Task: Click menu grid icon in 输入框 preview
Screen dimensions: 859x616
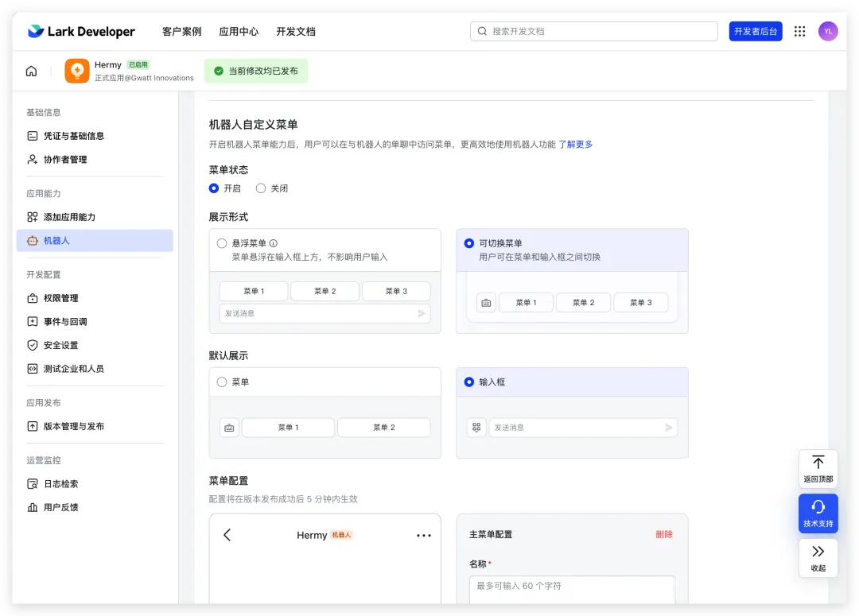Action: pos(476,427)
